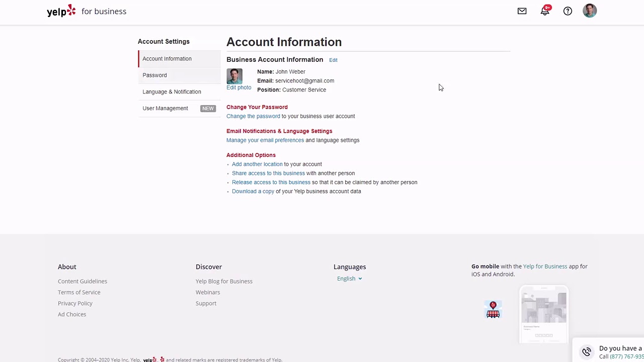644x362 pixels.
Task: Click Email Notifications & Language Settings heading
Action: pos(279,131)
